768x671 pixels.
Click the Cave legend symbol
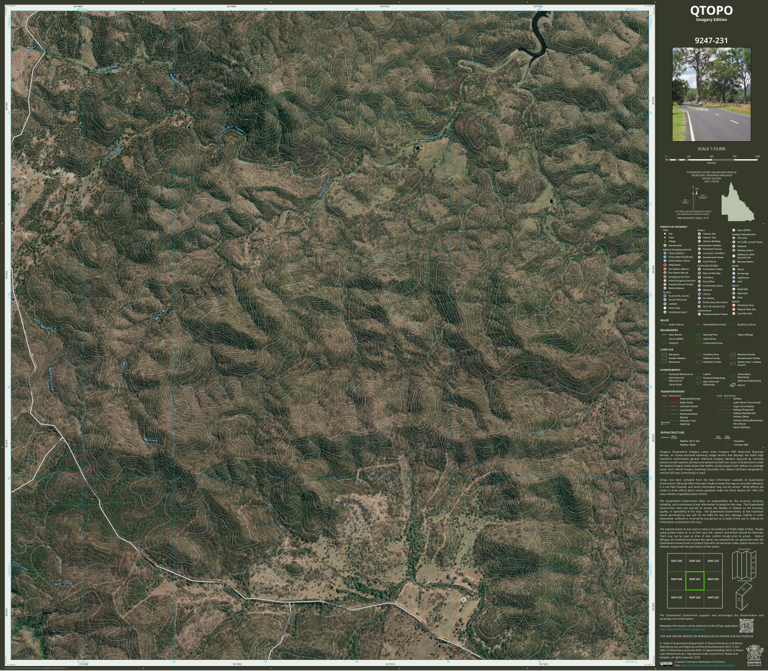(734, 297)
